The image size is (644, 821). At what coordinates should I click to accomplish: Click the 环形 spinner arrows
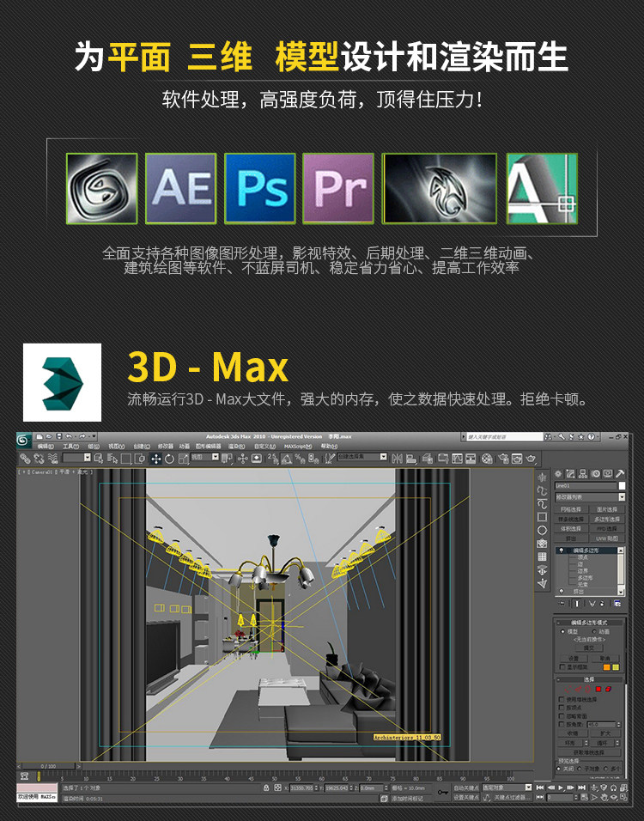click(586, 743)
